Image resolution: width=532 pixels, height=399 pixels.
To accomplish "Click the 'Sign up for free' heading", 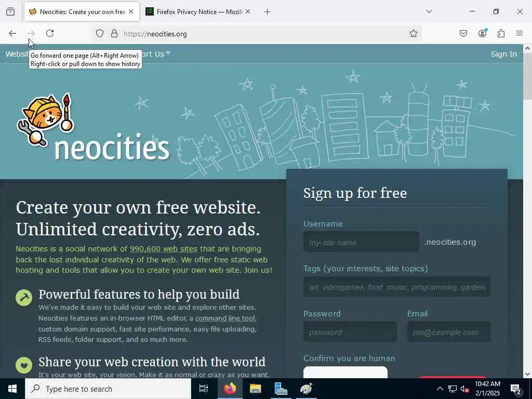I will 355,193.
